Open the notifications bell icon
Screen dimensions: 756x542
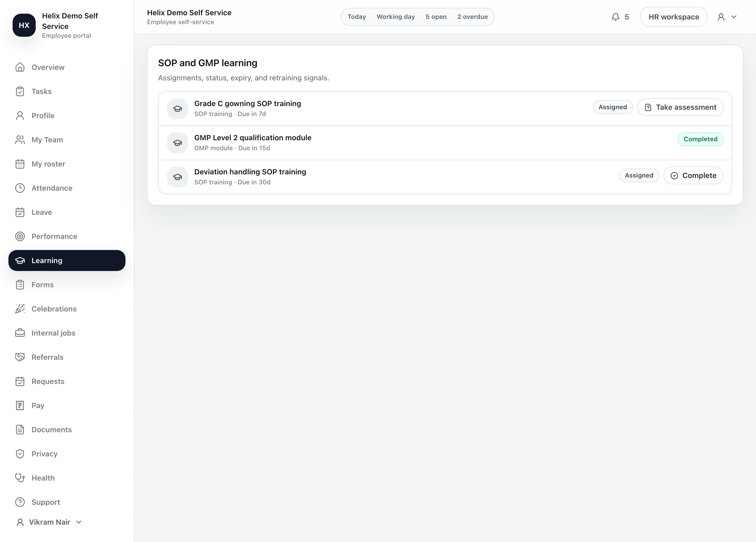[x=616, y=17]
